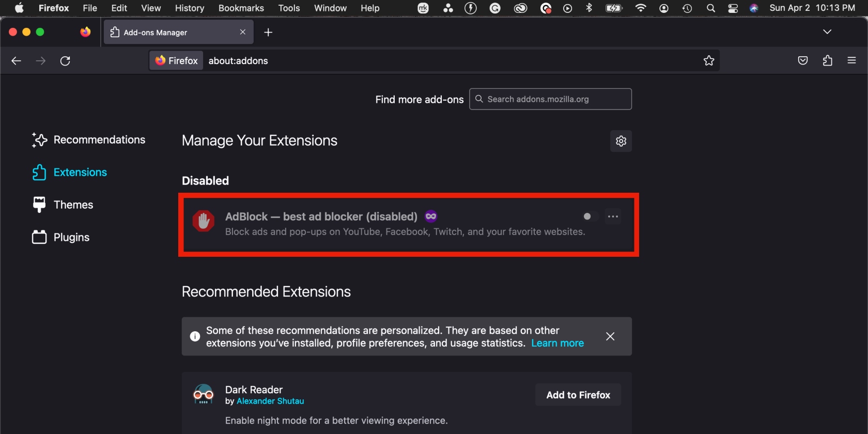
Task: Click the info icon in recommendations notice
Action: (x=195, y=336)
